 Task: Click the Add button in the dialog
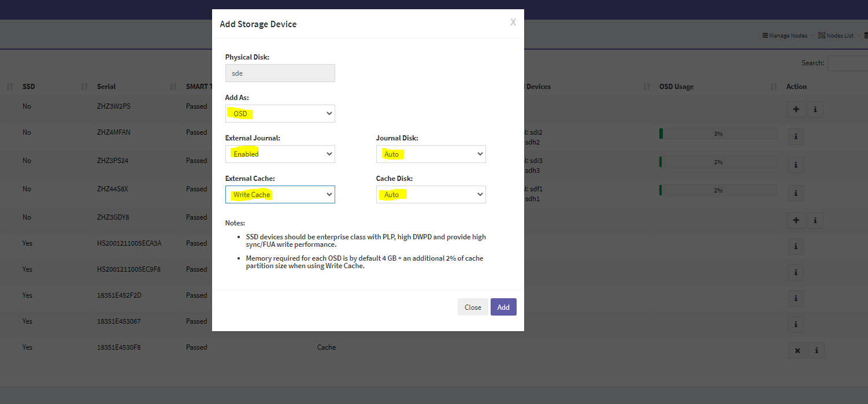pos(503,307)
